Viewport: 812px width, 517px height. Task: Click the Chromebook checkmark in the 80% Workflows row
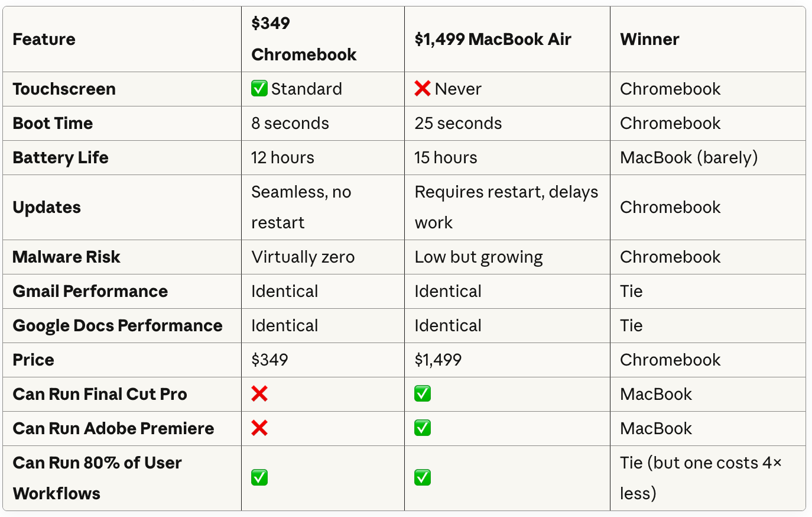[259, 478]
